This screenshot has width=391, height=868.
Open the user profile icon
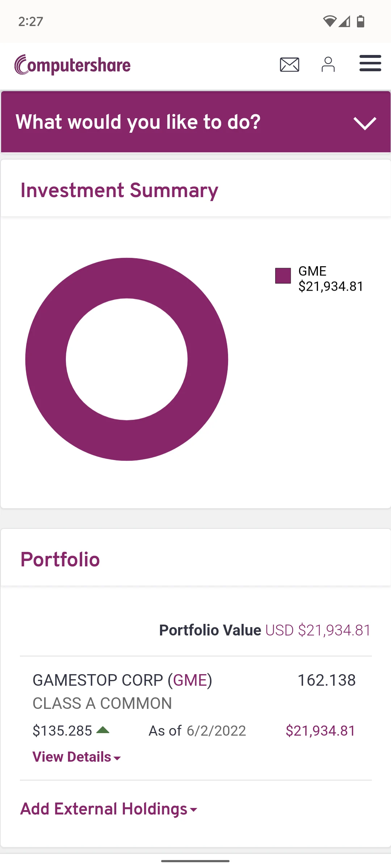pyautogui.click(x=328, y=65)
